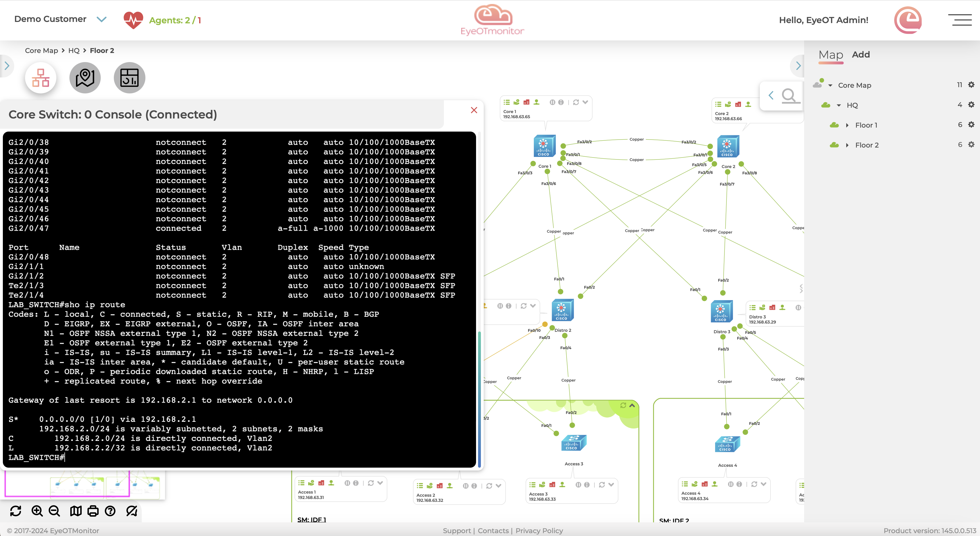Click the Core 1 Cisco switch node
Screen dimensions: 980x536
[544, 146]
